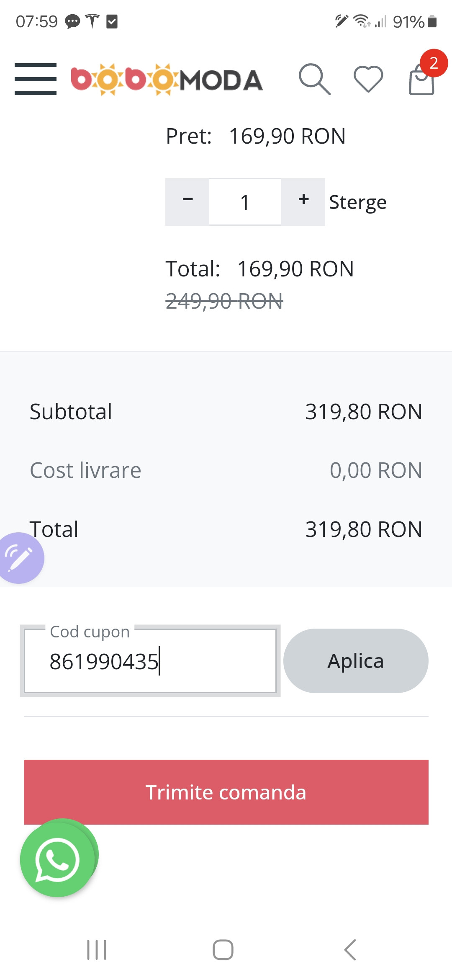This screenshot has height=980, width=452.
Task: Open the search magnifier icon
Action: (314, 79)
